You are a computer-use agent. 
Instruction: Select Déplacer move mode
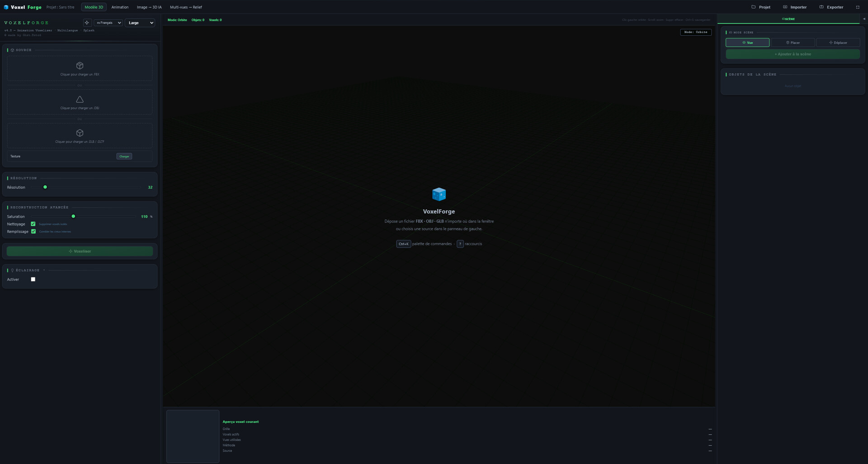838,43
